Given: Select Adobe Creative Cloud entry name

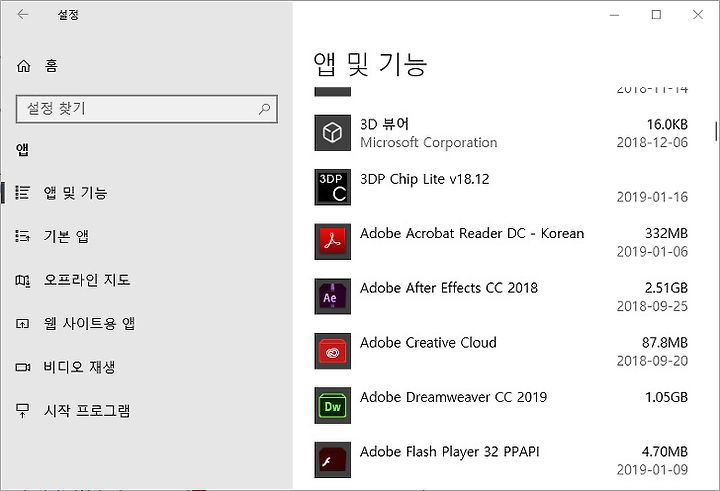Looking at the screenshot, I should tap(428, 343).
